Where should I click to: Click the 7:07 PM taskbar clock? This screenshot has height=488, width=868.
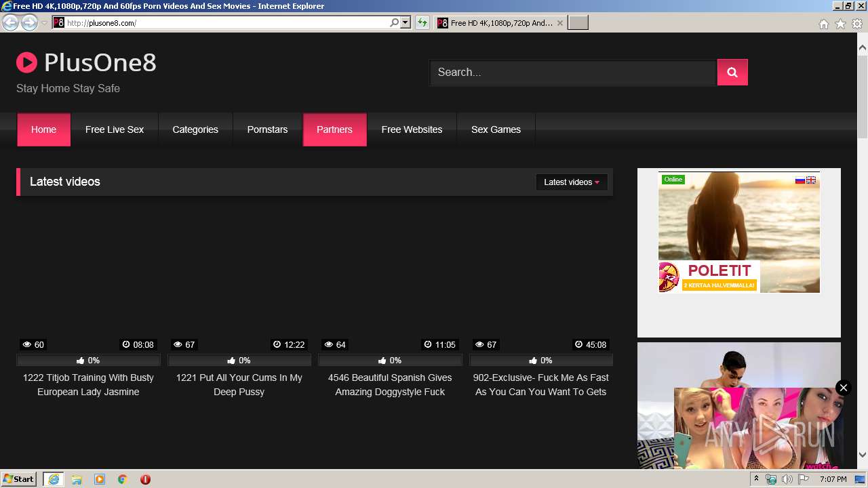tap(833, 479)
